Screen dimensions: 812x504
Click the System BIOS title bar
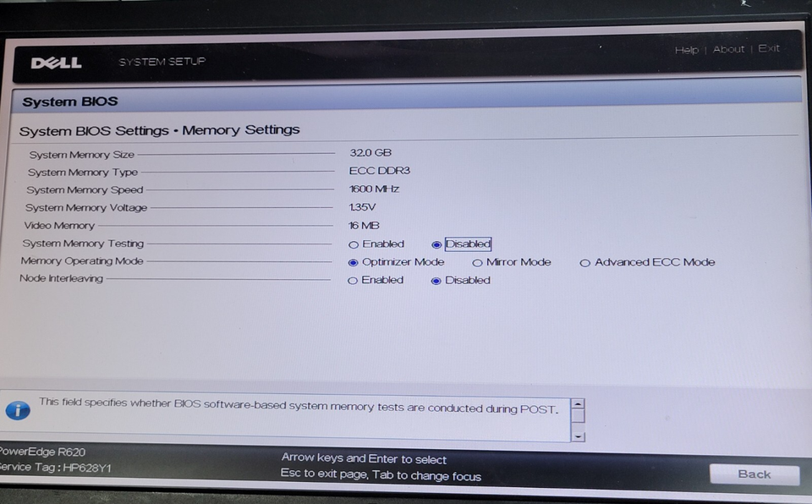tap(68, 101)
